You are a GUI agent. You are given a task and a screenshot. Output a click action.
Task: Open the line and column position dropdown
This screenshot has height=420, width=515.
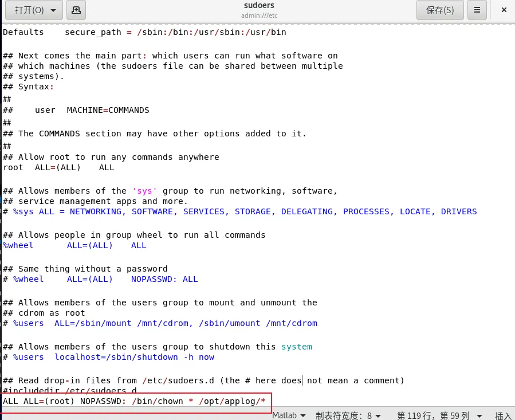click(440, 415)
